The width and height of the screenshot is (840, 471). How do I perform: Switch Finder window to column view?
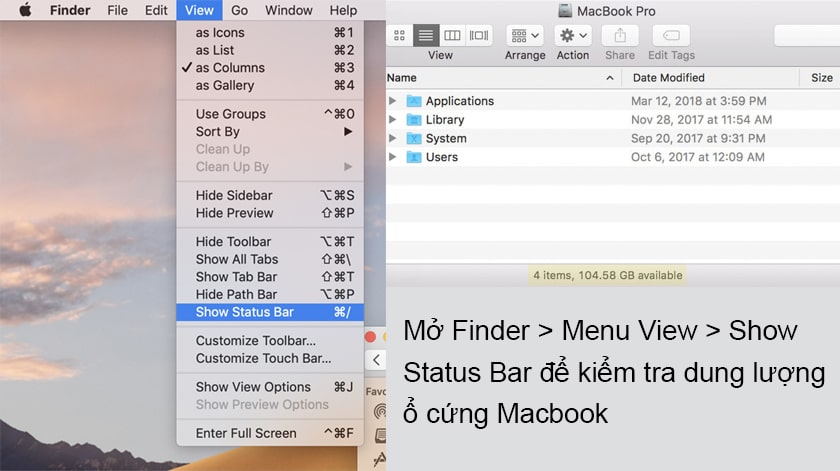coord(452,35)
